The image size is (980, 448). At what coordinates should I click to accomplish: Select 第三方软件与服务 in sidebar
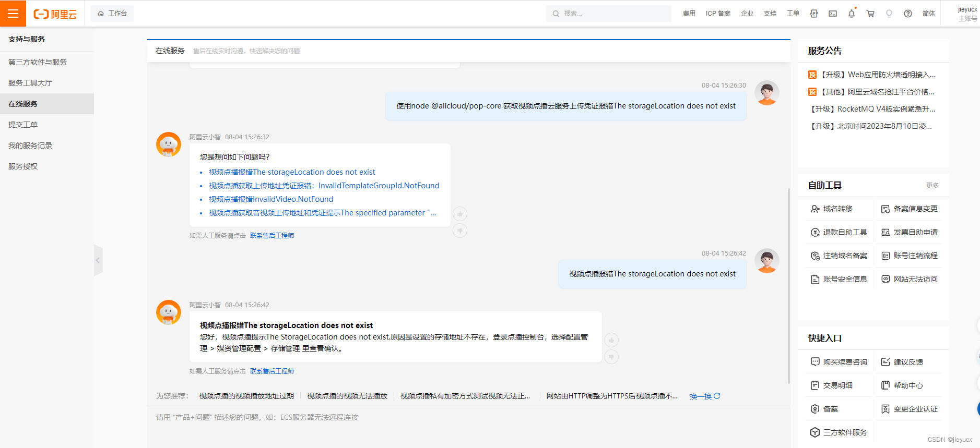pos(47,62)
